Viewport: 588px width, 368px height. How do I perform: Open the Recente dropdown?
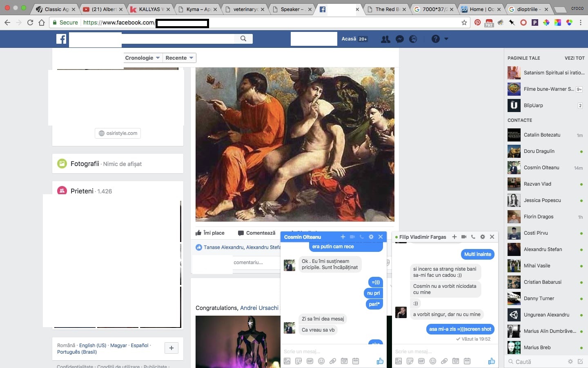[179, 58]
